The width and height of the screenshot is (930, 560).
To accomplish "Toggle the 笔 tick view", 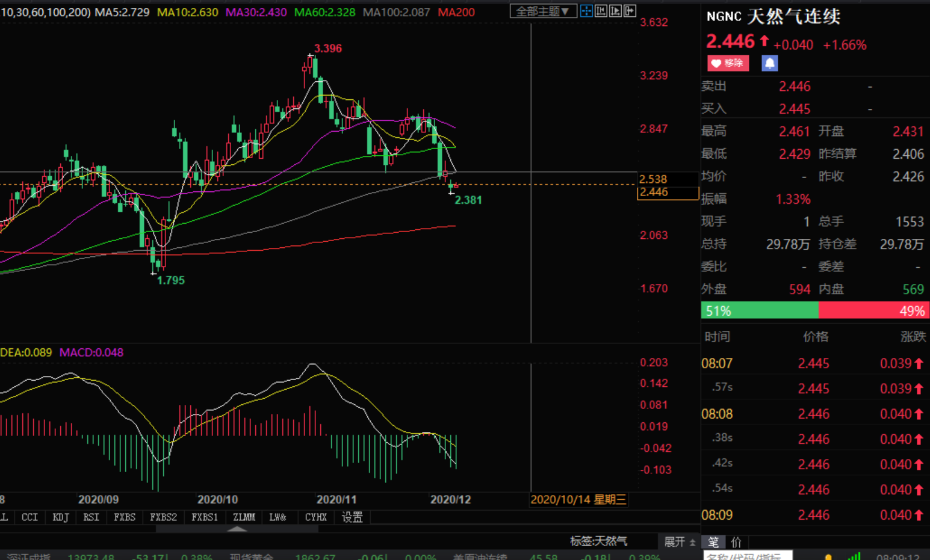I will point(713,542).
